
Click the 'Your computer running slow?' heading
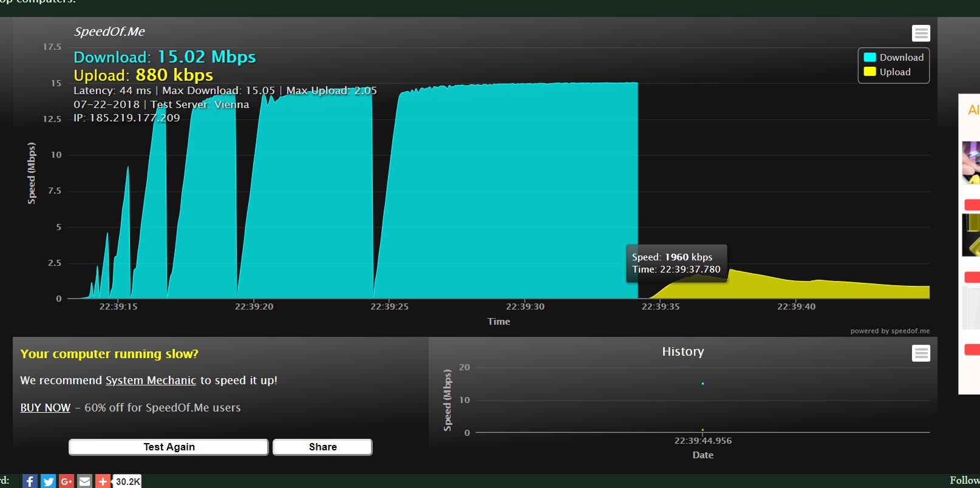pyautogui.click(x=109, y=354)
